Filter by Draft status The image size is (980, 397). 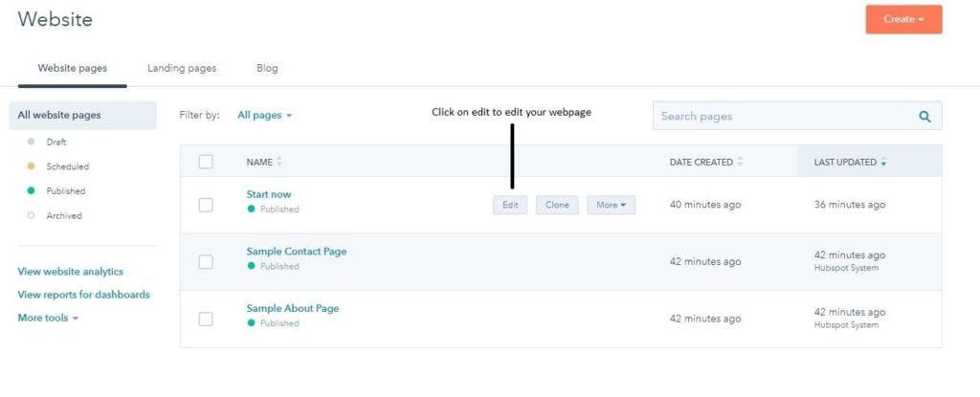48,142
